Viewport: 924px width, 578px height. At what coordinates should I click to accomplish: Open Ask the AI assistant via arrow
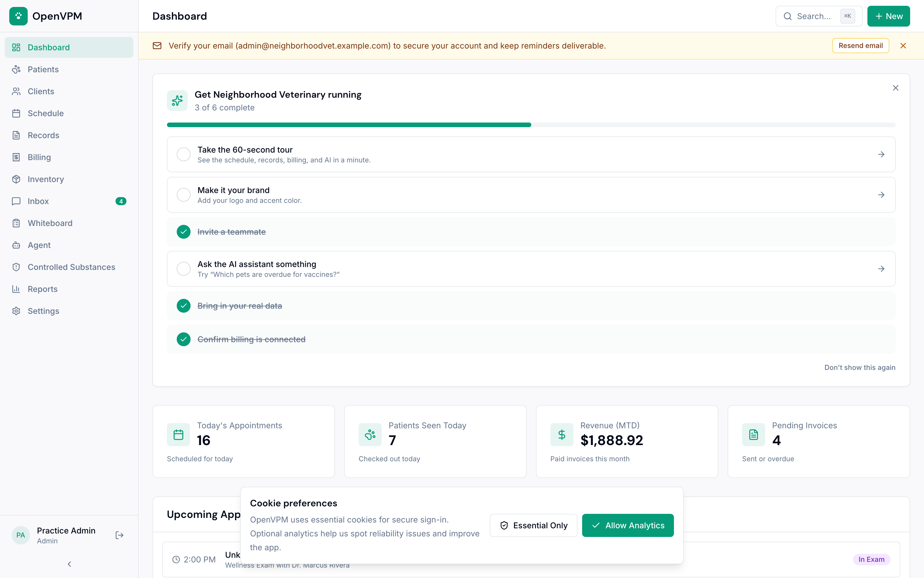881,269
